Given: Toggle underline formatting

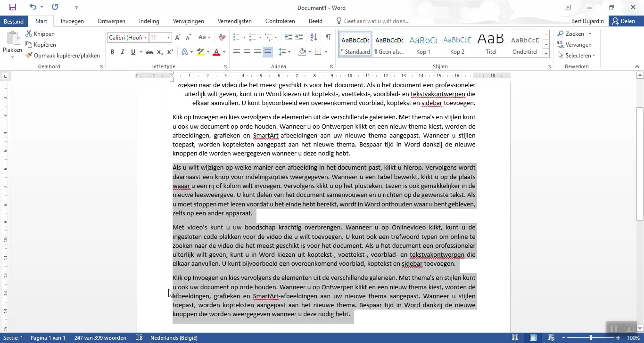Looking at the screenshot, I should (x=133, y=52).
